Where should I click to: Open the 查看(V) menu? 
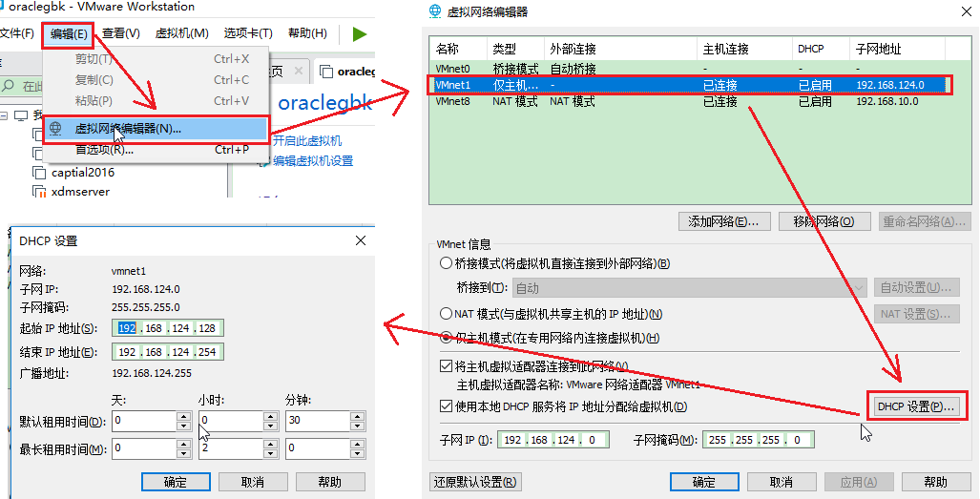(x=121, y=33)
